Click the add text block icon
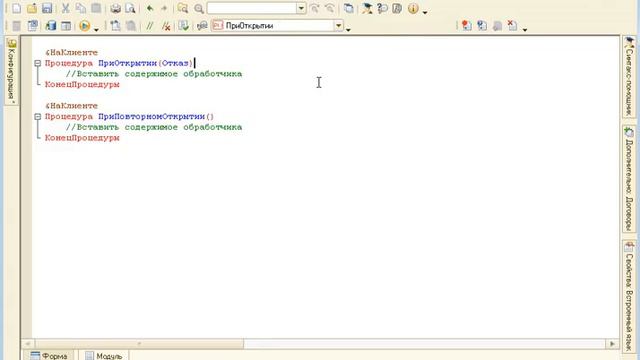640x360 pixels. 116,26
